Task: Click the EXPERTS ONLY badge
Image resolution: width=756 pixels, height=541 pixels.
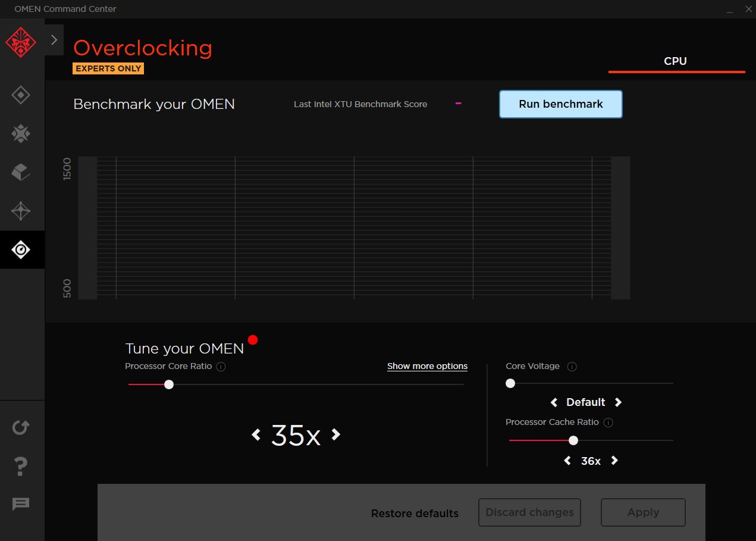Action: point(108,68)
